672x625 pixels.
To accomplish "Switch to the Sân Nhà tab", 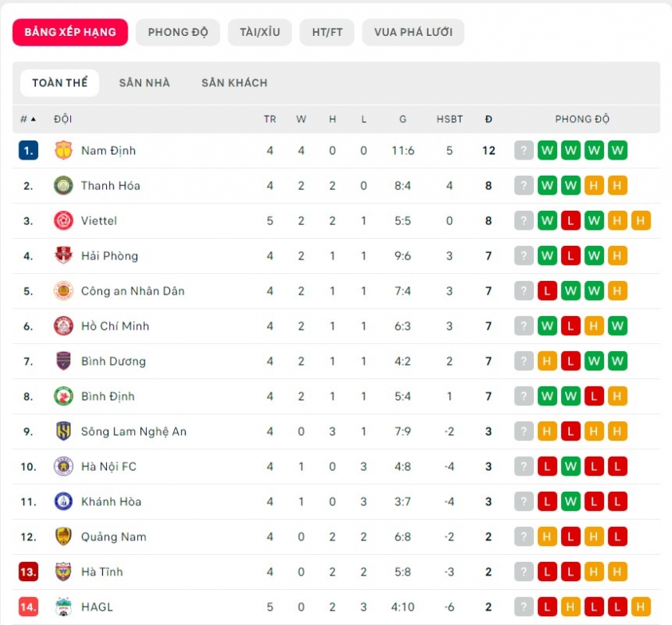I will (x=144, y=82).
